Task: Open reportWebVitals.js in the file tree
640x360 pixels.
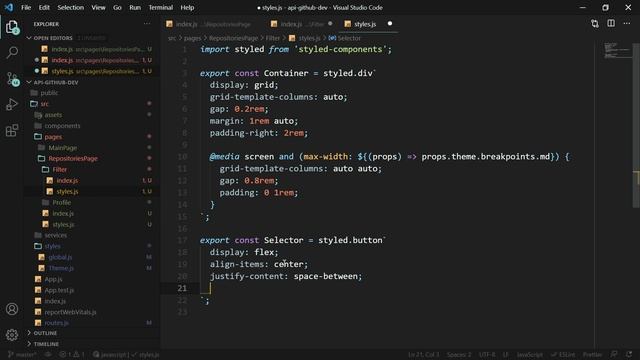Action: coord(70,312)
